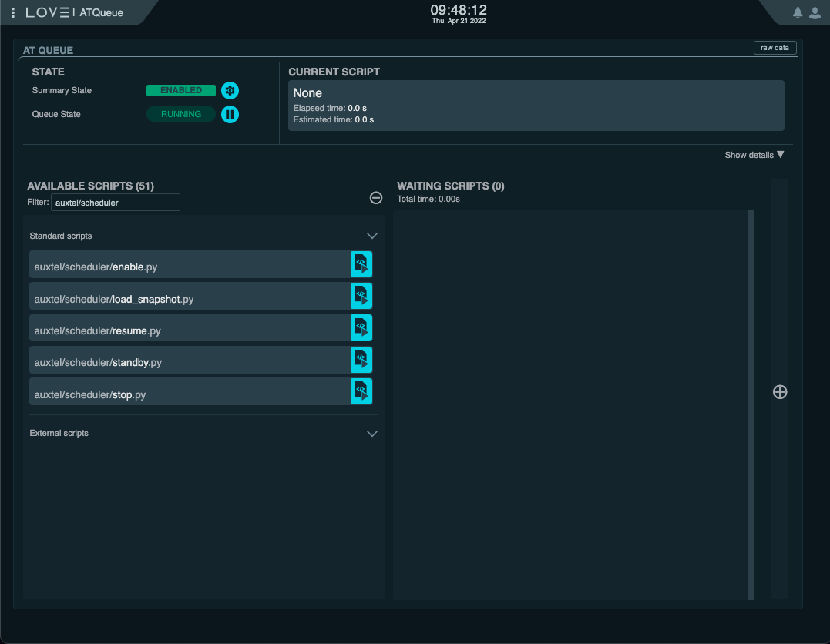Image resolution: width=830 pixels, height=644 pixels.
Task: Expand the External scripts section
Action: 372,433
